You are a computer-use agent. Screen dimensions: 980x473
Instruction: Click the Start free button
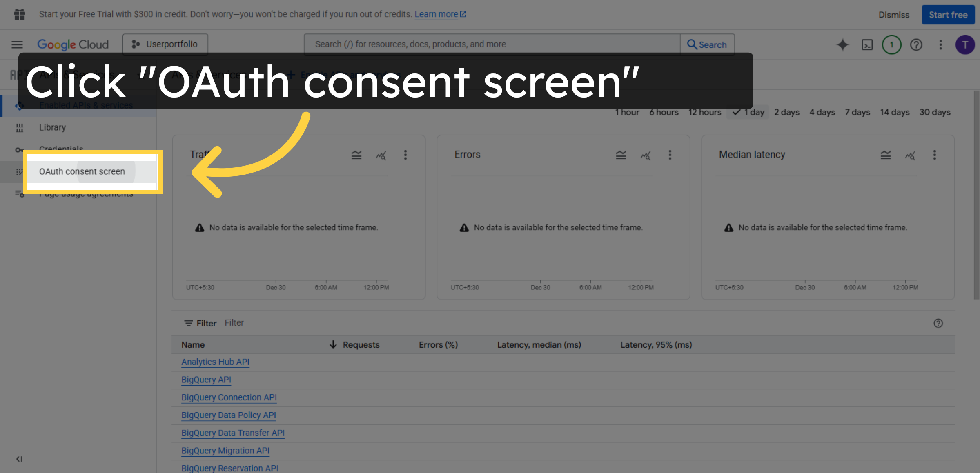tap(948, 14)
